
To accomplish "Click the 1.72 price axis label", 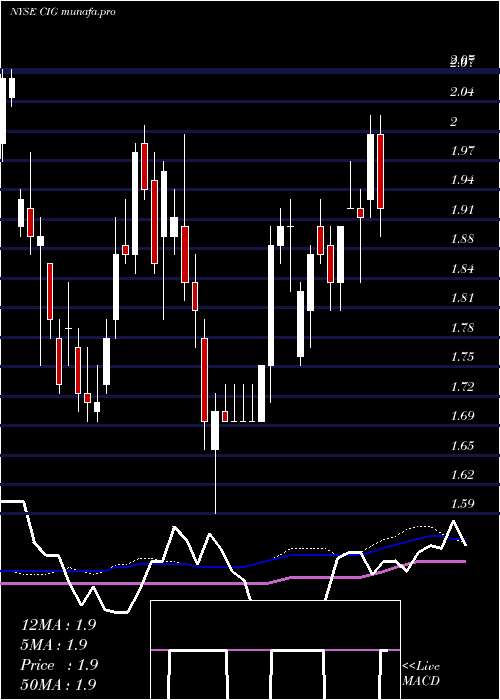I will (x=462, y=387).
